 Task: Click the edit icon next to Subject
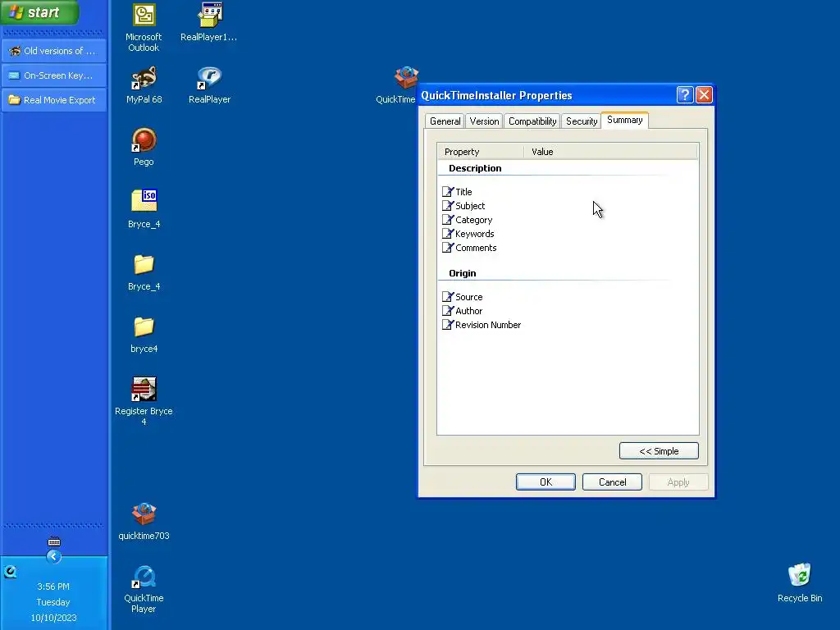click(448, 205)
